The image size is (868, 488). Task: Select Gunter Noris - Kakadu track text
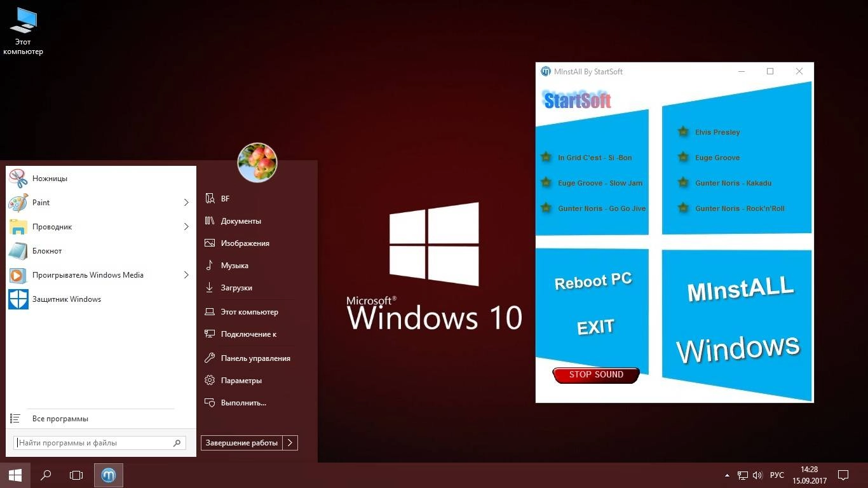click(x=733, y=183)
